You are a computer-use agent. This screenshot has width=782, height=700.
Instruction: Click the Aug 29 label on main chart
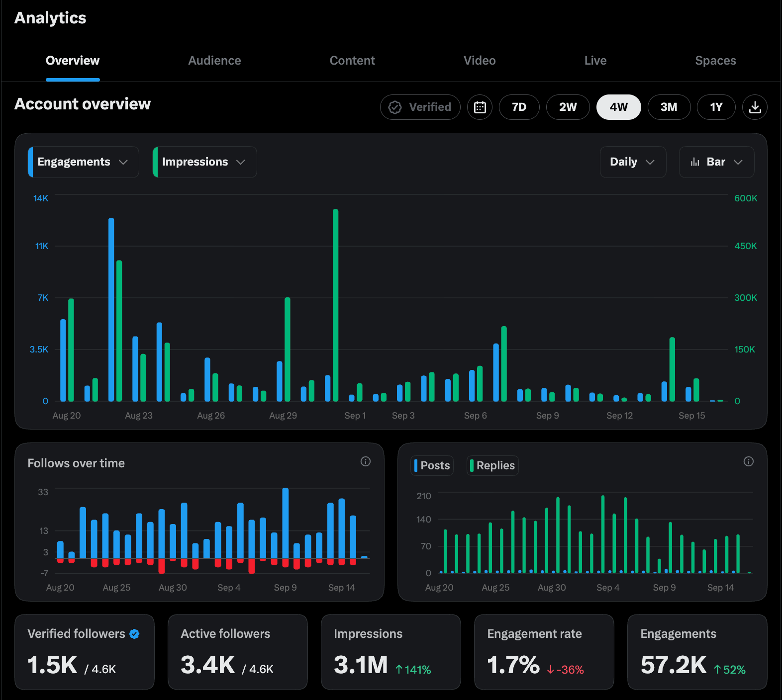pyautogui.click(x=283, y=416)
